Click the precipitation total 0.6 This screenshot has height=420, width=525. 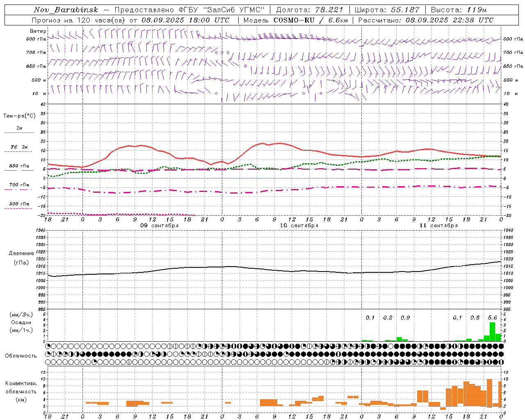coord(475,317)
